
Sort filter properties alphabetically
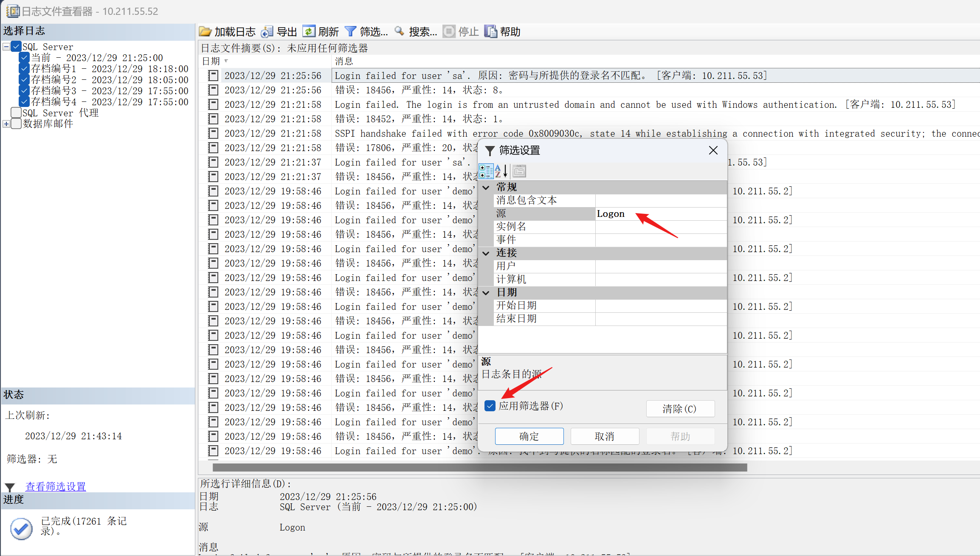point(501,171)
